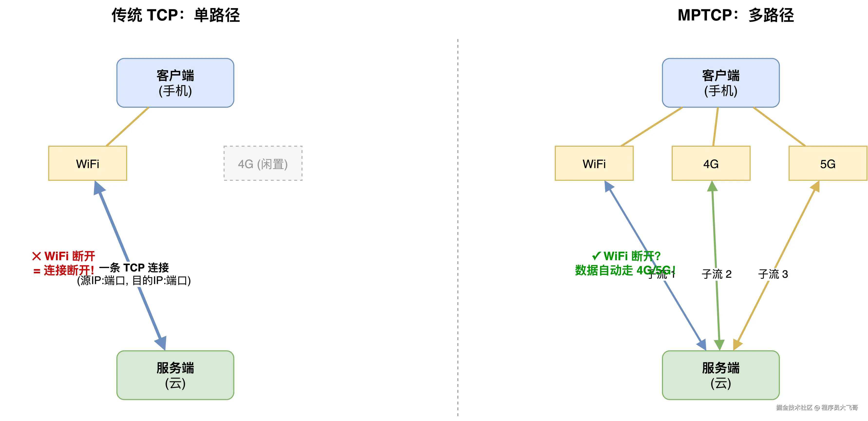Image resolution: width=868 pixels, height=421 pixels.
Task: Select the WiFi box in the traditional TCP diagram
Action: pos(88,163)
